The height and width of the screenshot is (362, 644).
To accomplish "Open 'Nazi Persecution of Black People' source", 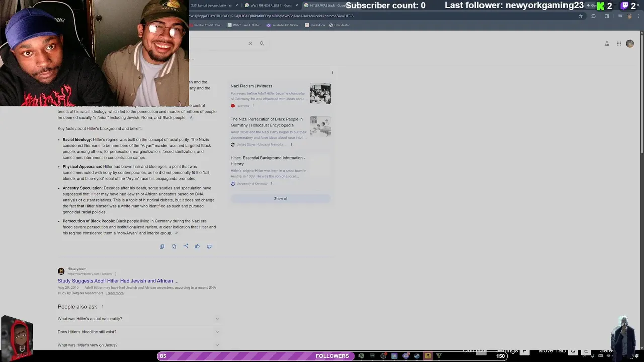I will click(267, 122).
